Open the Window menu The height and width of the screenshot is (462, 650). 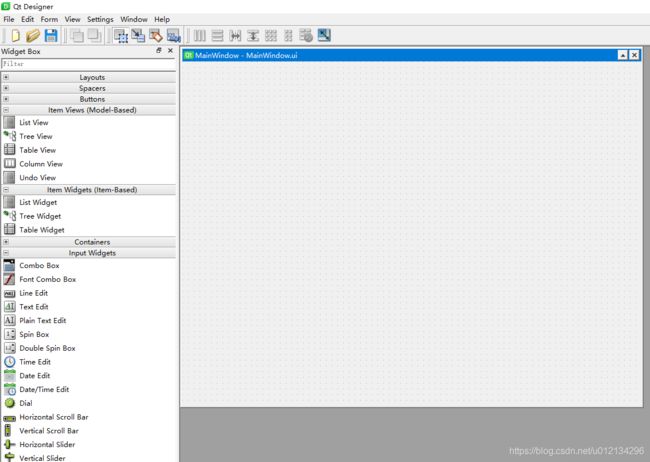coord(133,19)
